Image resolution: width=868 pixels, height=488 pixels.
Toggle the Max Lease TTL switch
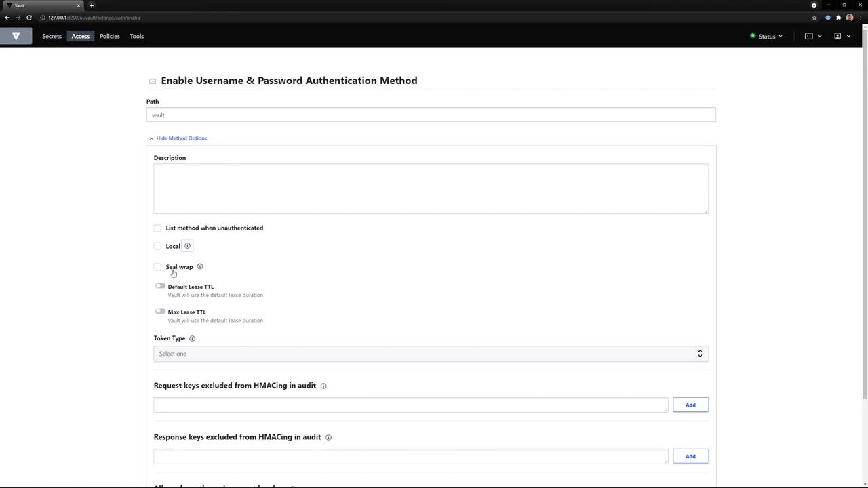pos(160,312)
